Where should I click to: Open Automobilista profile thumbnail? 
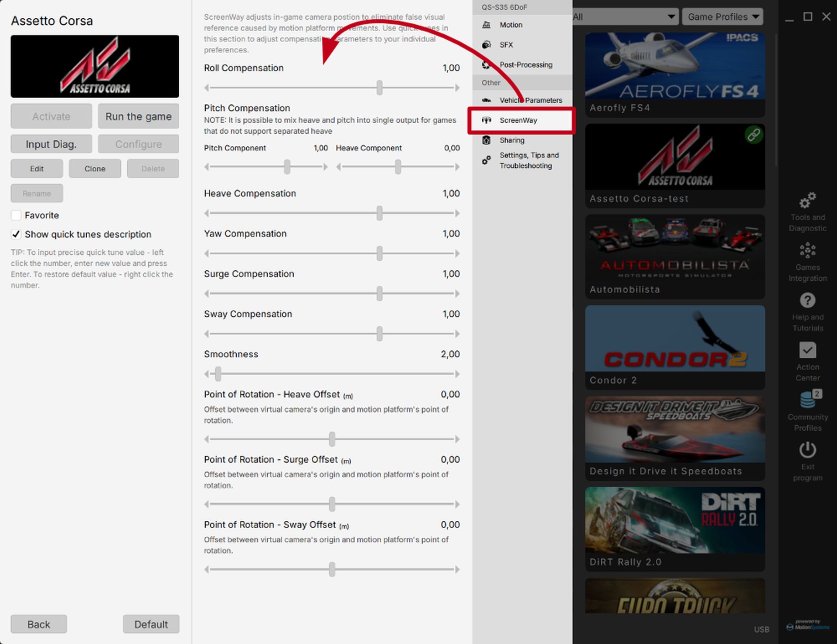click(x=675, y=247)
